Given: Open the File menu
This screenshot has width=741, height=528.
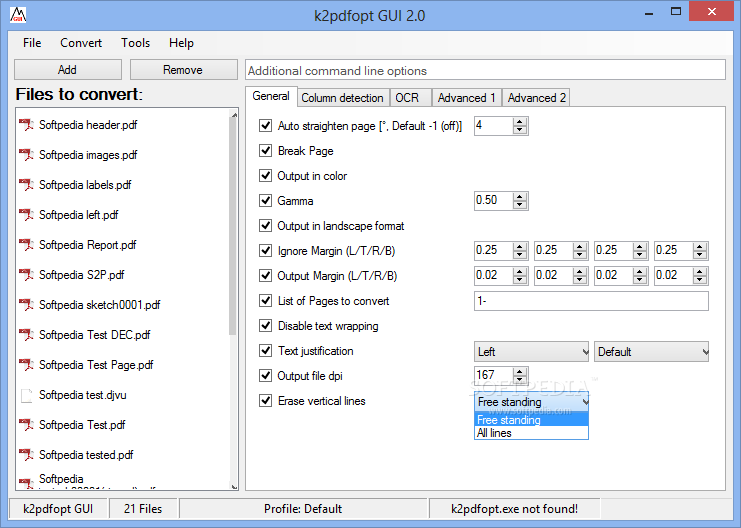Looking at the screenshot, I should tap(32, 43).
